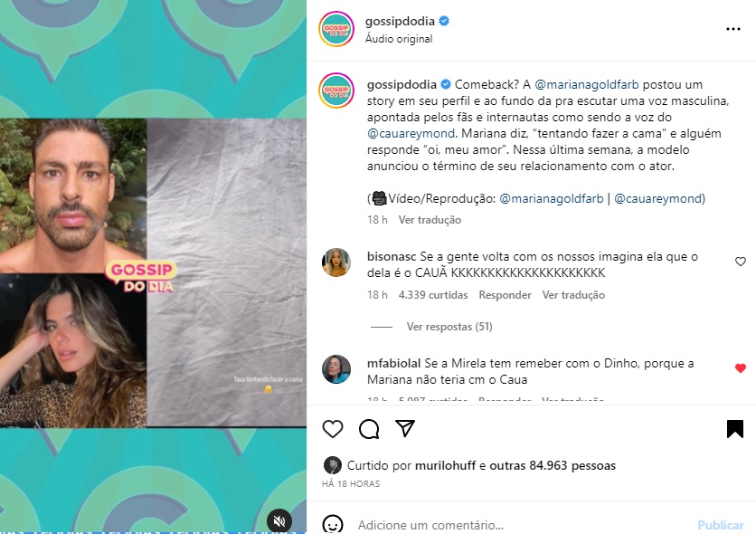Open the three-dot more options menu
This screenshot has width=756, height=534.
point(733,29)
